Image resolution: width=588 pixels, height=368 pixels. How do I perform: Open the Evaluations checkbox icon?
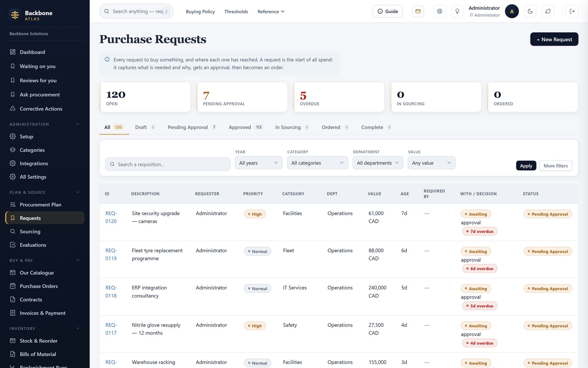[13, 245]
